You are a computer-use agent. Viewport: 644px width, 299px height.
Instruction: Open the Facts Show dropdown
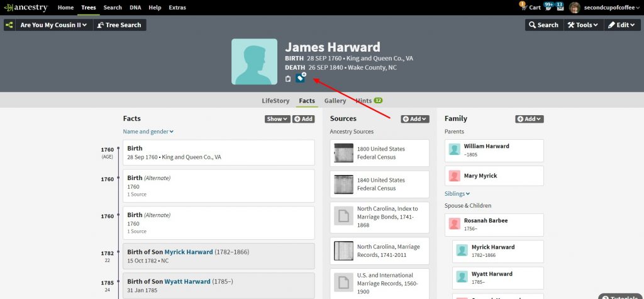[277, 119]
